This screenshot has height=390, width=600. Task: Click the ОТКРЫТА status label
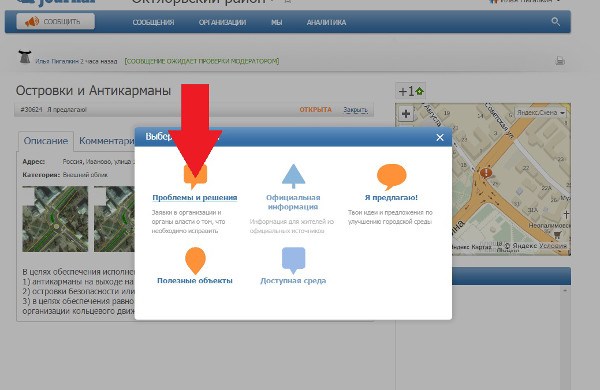(x=315, y=110)
